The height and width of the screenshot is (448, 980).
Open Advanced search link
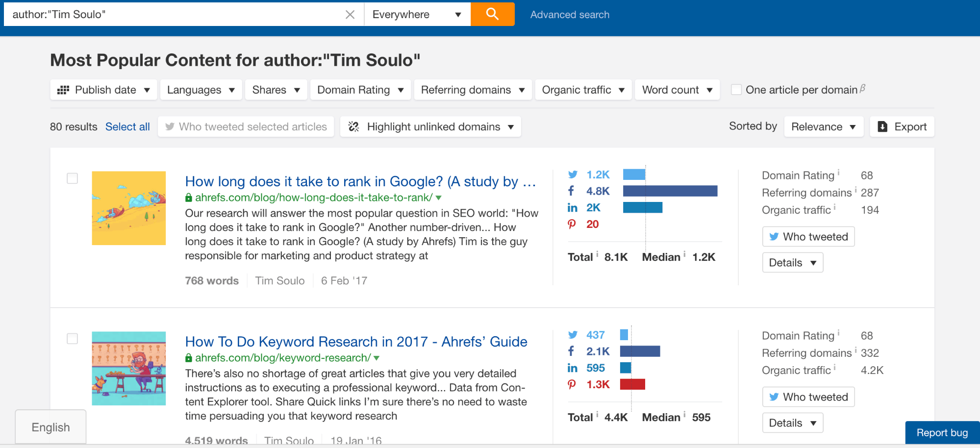[570, 15]
